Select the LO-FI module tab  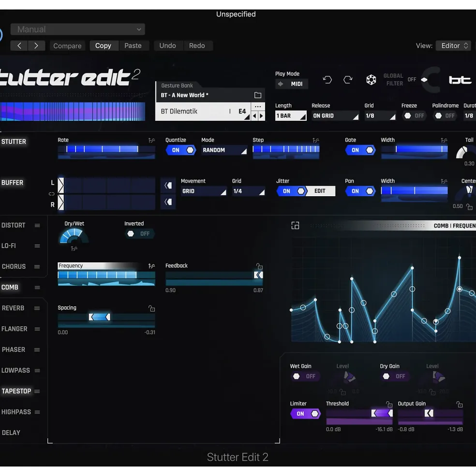(9, 246)
